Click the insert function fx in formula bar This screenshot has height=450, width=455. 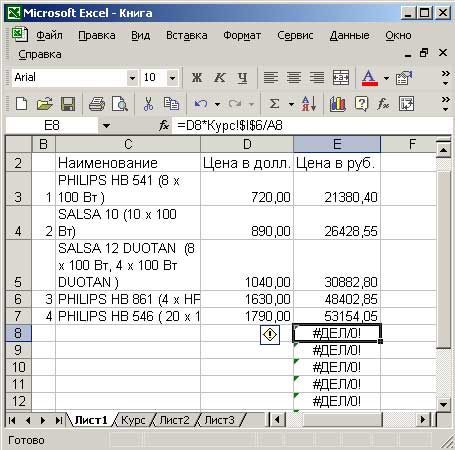(x=164, y=126)
